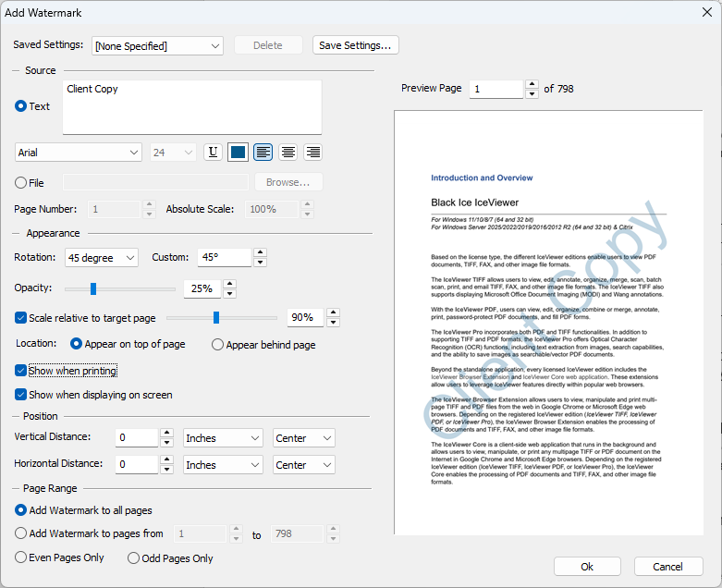Image resolution: width=722 pixels, height=588 pixels.
Task: Click the Client Copy watermark text box
Action: pos(192,107)
